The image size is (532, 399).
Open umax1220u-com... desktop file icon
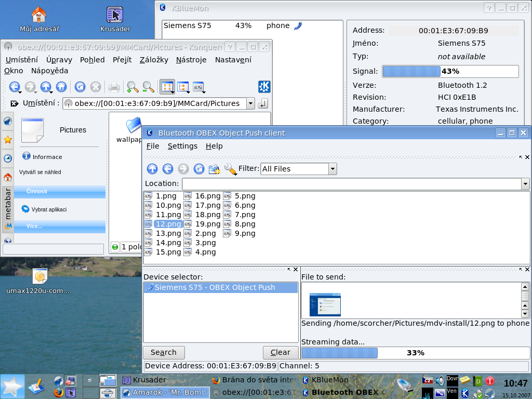[x=38, y=281]
